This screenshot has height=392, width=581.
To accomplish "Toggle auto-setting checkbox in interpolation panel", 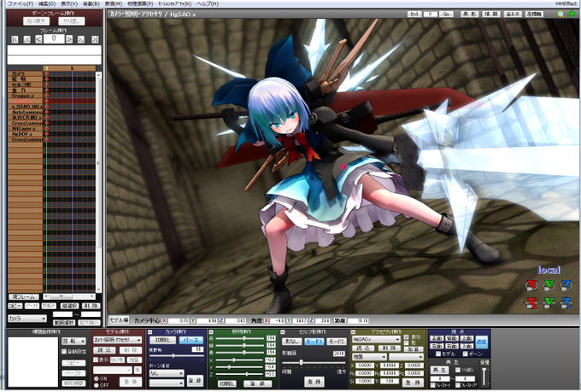I will 64,351.
